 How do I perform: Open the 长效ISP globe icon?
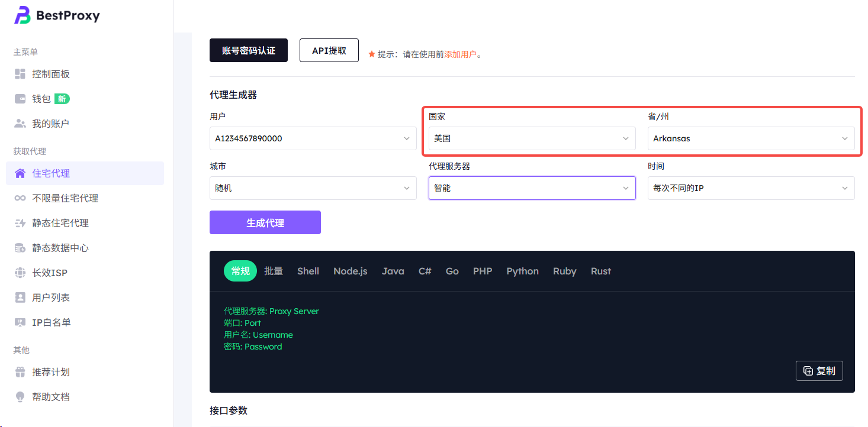tap(20, 273)
